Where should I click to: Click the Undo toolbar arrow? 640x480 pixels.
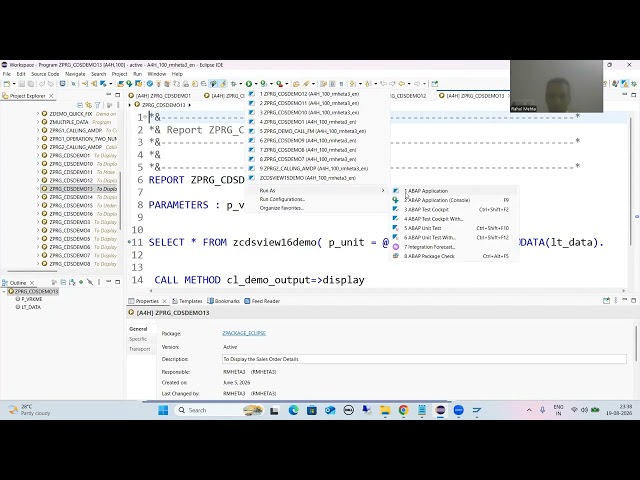pos(42,84)
